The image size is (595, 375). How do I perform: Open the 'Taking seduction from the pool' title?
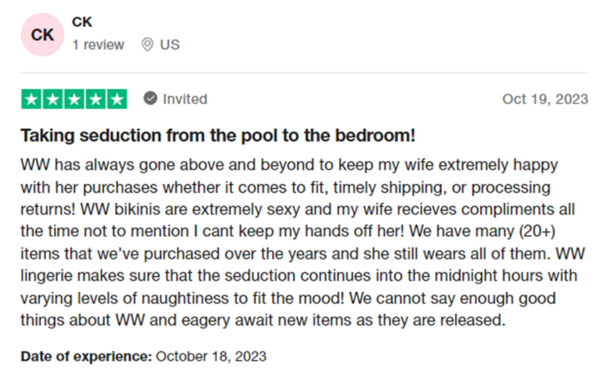218,136
